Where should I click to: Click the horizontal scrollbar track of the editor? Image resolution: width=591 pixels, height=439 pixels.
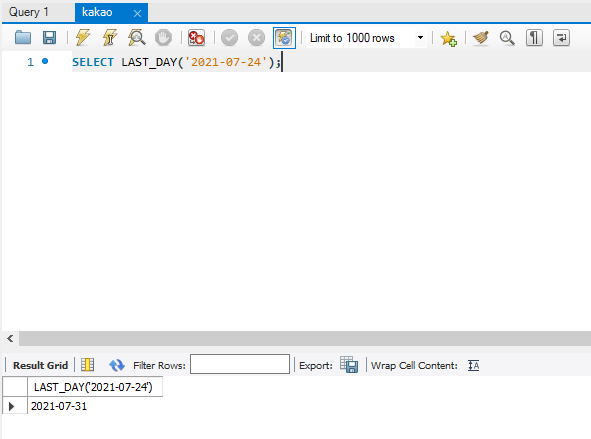tap(305, 338)
